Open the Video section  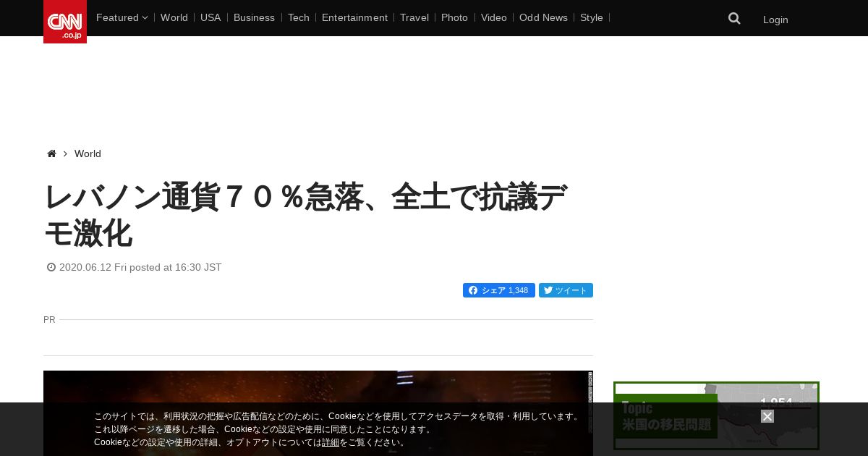point(494,17)
